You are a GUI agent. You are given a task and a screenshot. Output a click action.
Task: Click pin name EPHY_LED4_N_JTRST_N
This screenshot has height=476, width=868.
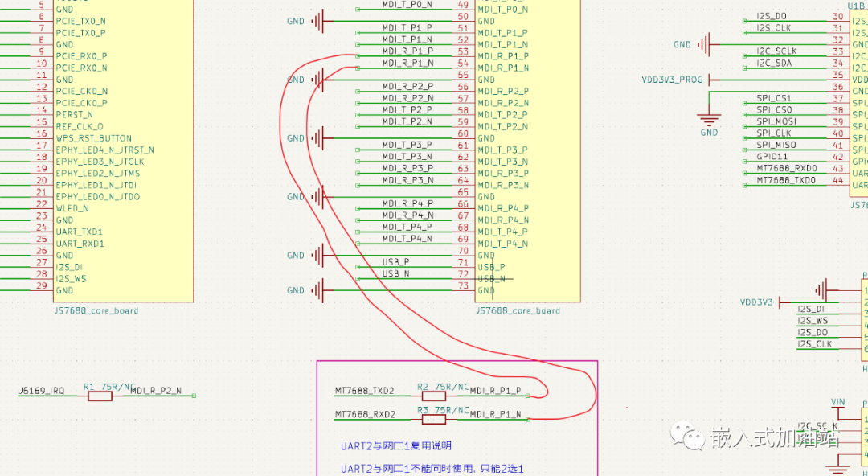click(x=105, y=150)
